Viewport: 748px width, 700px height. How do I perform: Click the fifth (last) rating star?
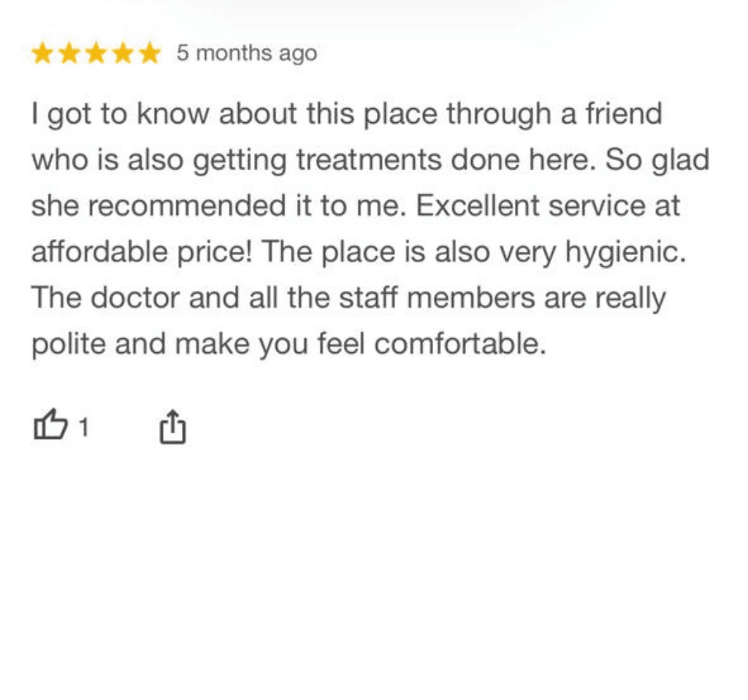pos(150,53)
